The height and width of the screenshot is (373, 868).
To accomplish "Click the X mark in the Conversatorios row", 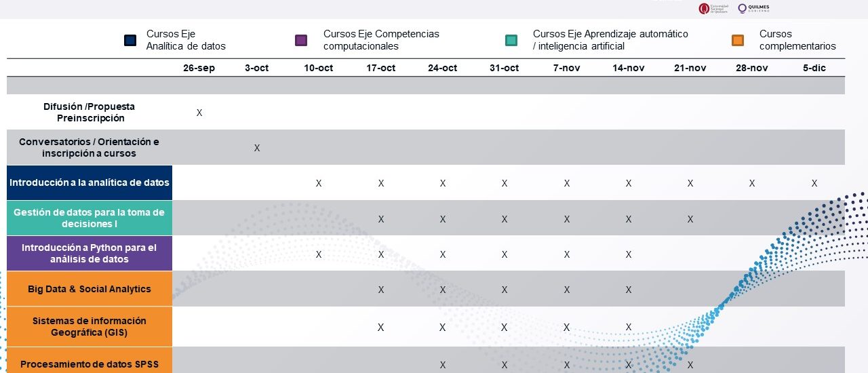I will tap(257, 148).
